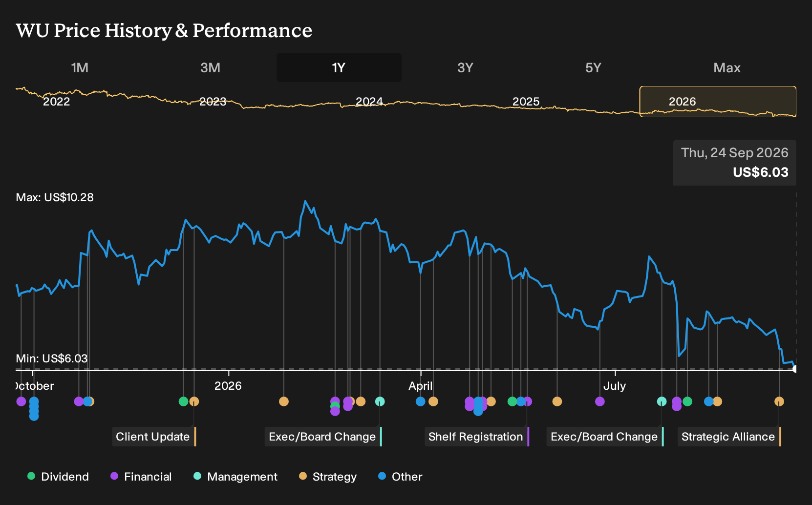
Task: Click the 'Min: US$6.03' label
Action: 52,358
